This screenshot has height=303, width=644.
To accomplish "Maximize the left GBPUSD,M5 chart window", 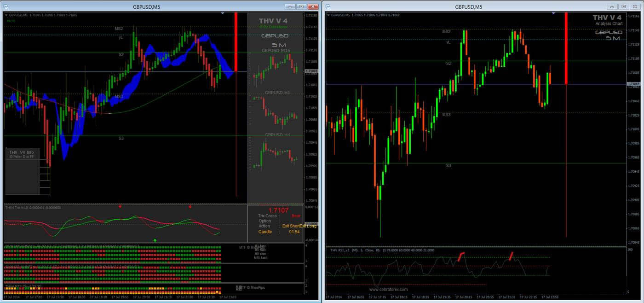I will 301,7.
